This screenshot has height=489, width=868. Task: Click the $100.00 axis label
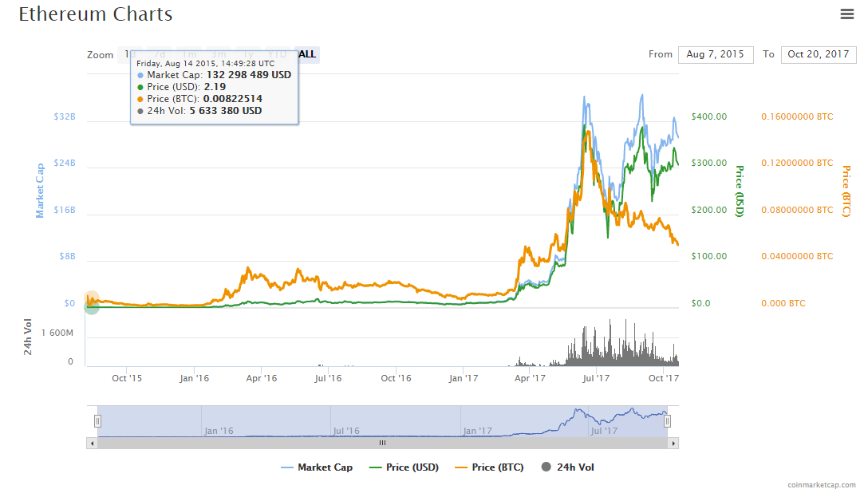[709, 256]
